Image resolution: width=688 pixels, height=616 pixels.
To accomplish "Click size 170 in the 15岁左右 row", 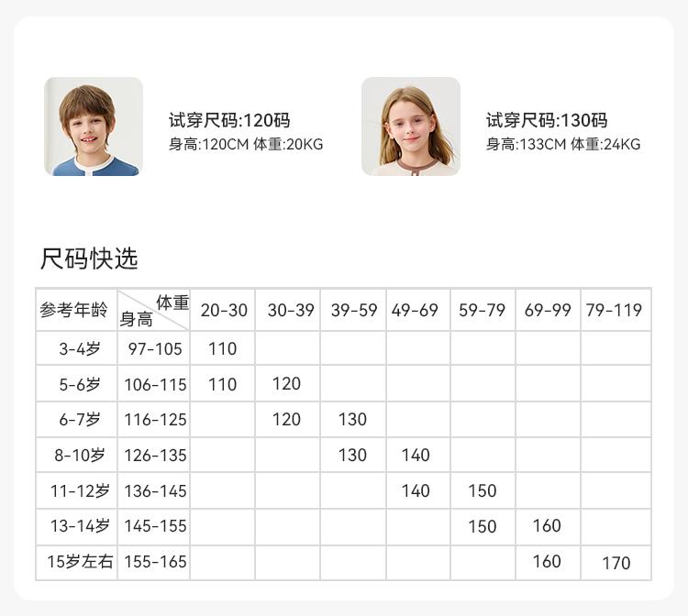I will click(616, 564).
